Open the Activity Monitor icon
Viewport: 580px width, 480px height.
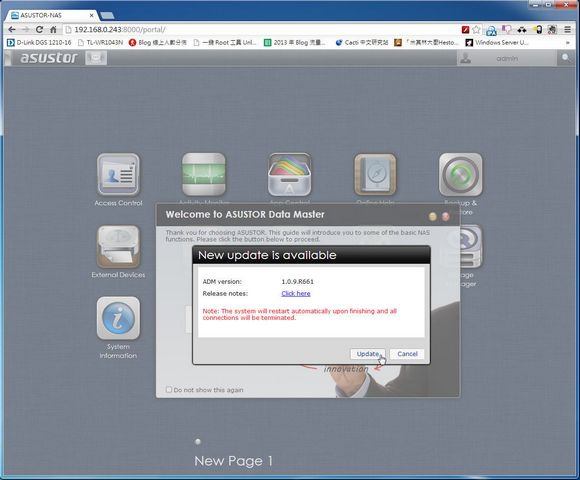coord(204,175)
